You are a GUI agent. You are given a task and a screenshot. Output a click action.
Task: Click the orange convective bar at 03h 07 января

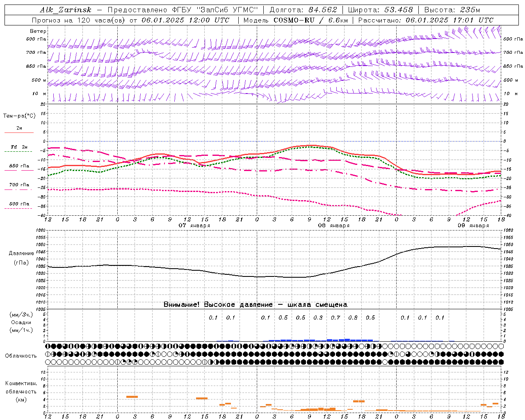tap(132, 397)
